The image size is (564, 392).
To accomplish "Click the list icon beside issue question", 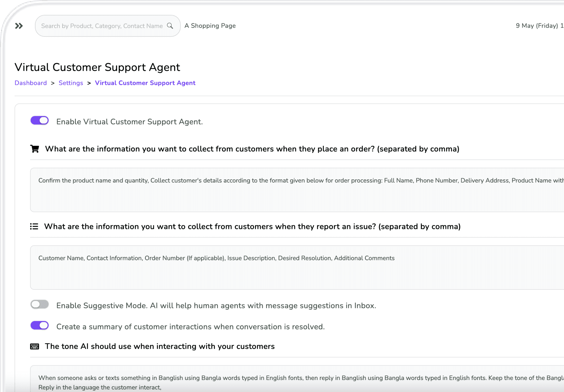I will coord(34,227).
